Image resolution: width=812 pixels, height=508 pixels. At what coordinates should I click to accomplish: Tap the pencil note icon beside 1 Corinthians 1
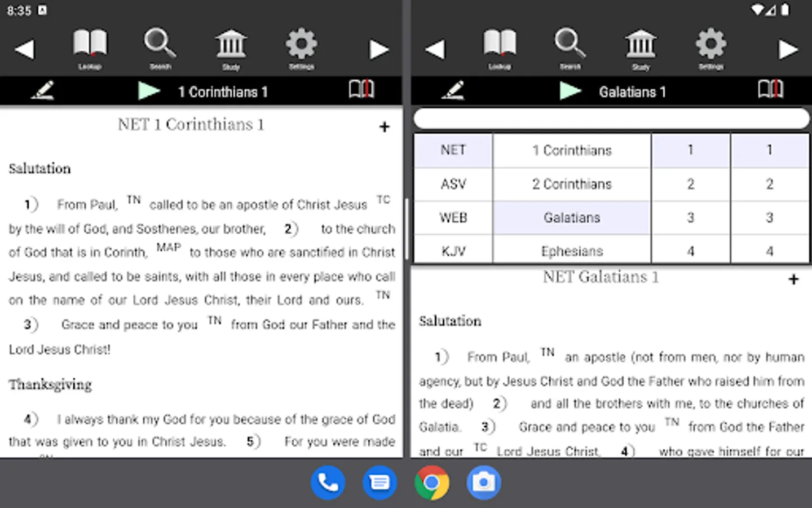[43, 90]
